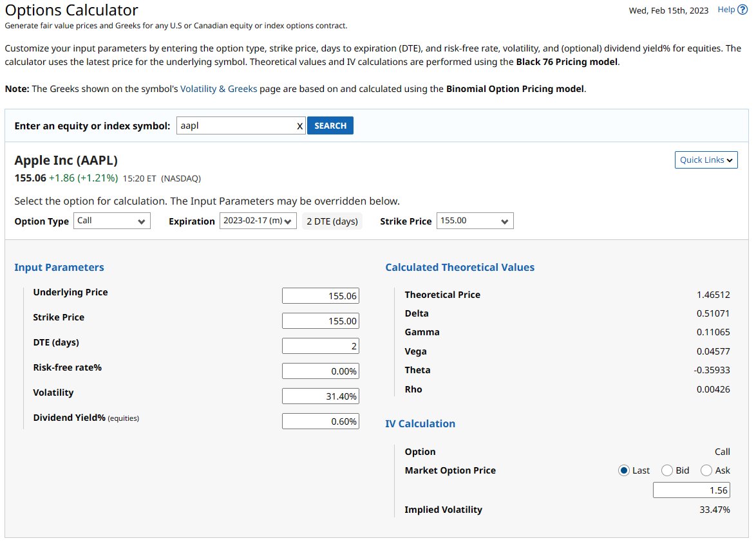Click the Theoretical Price value 1.46512
The width and height of the screenshot is (756, 545).
pyautogui.click(x=713, y=295)
